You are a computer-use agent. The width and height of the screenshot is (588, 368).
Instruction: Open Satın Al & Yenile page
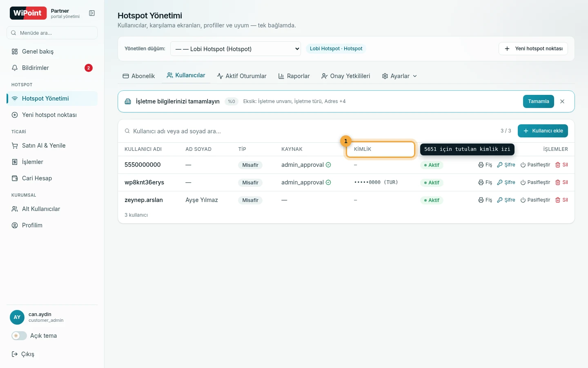coord(52,146)
